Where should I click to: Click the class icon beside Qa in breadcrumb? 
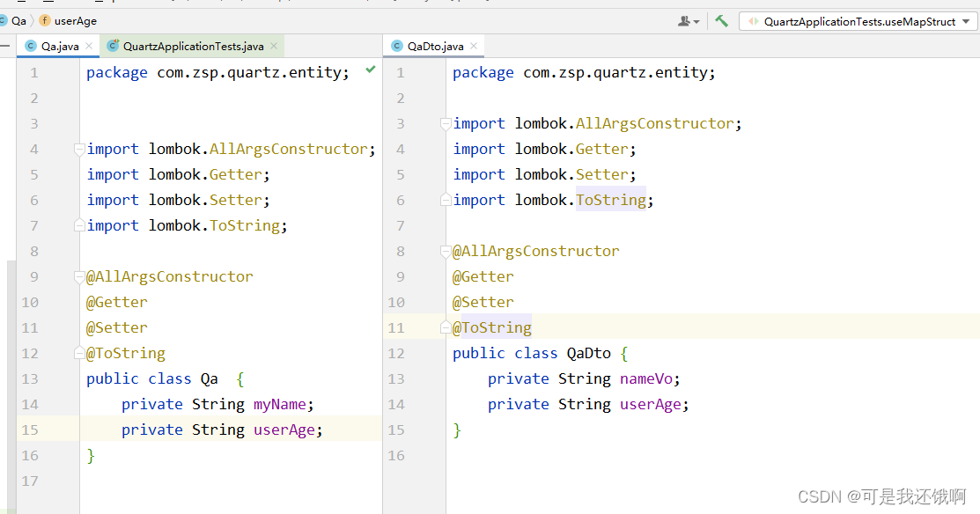6,20
